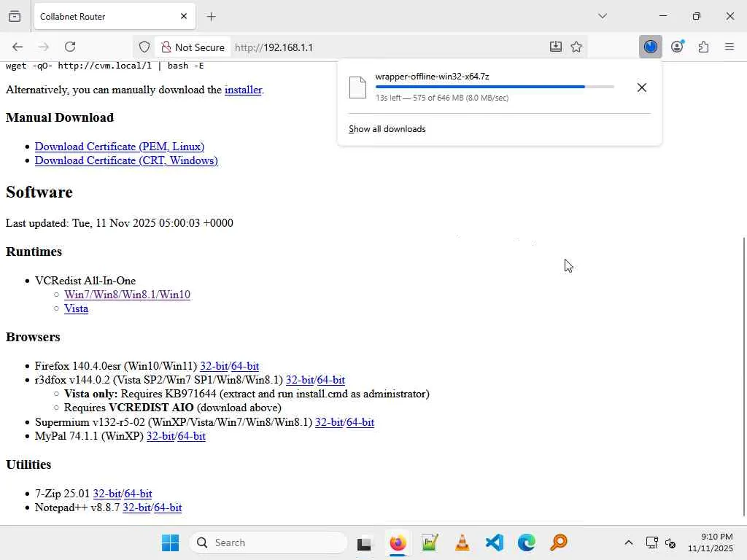Open the installer link
The height and width of the screenshot is (560, 747).
(243, 90)
